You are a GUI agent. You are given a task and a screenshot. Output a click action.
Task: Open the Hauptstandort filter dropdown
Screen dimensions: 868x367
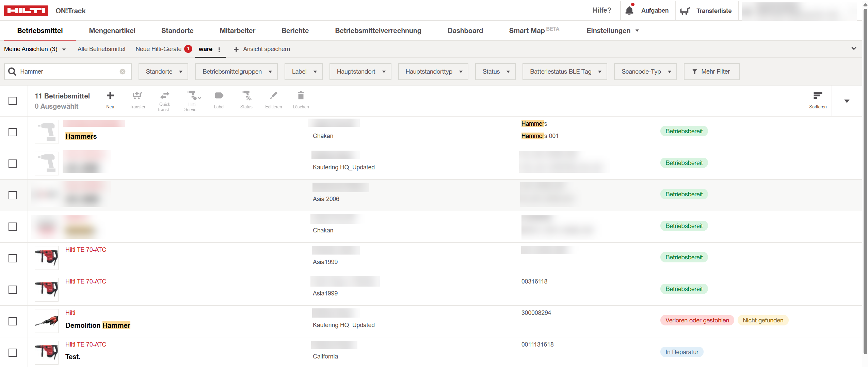coord(360,72)
